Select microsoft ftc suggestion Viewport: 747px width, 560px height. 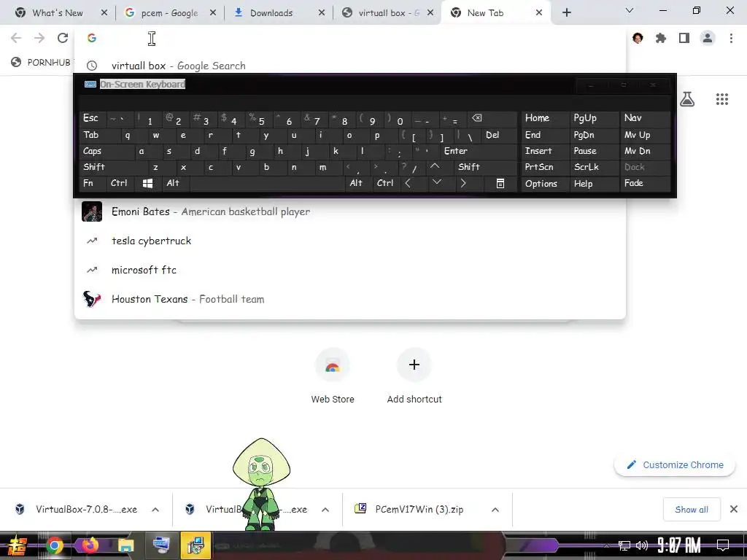click(350, 270)
